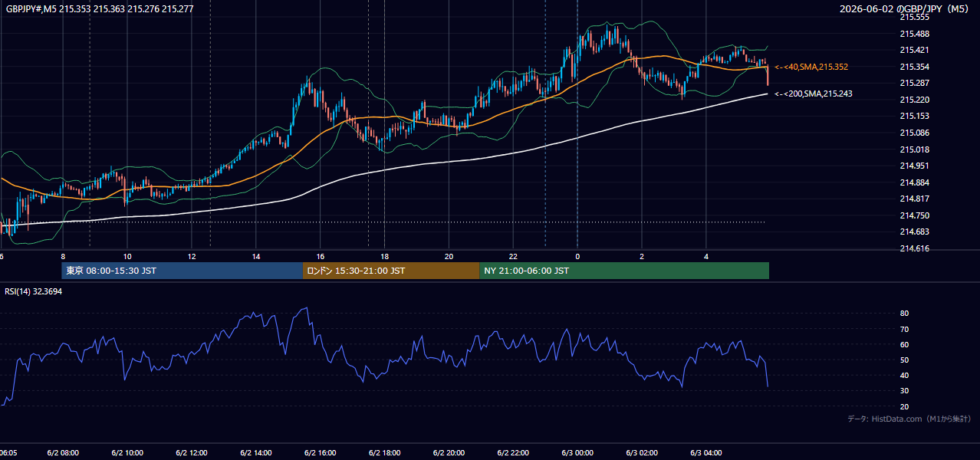The image size is (980, 460).
Task: Click price axis value 215.421
Action: pos(914,50)
